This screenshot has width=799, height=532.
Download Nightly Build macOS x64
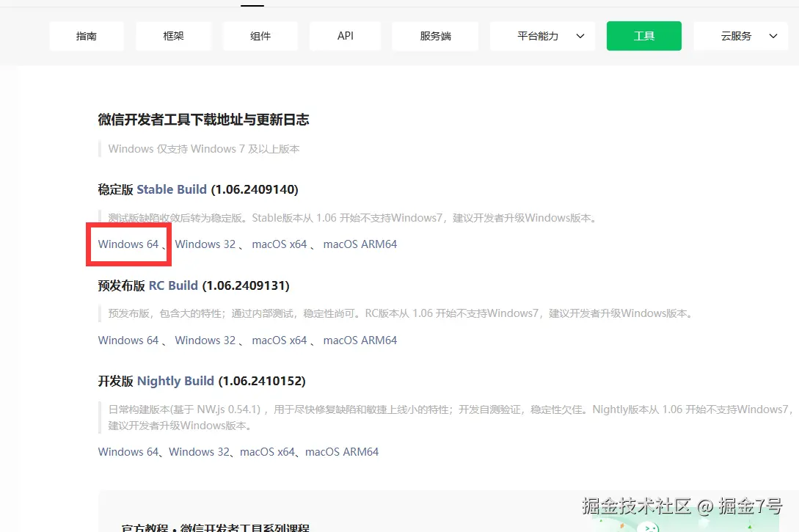coord(268,452)
